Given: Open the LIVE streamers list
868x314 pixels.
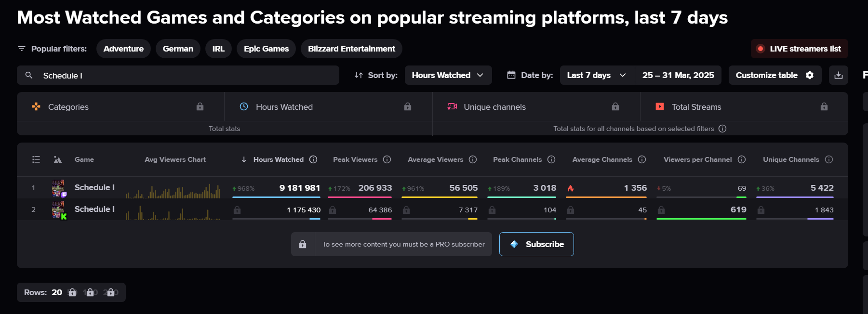Looking at the screenshot, I should click(x=799, y=49).
